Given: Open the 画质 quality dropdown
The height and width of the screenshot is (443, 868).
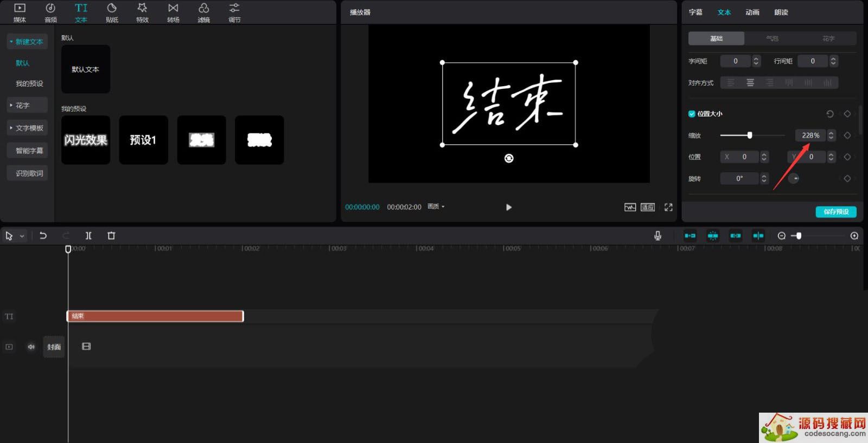Looking at the screenshot, I should pos(436,207).
